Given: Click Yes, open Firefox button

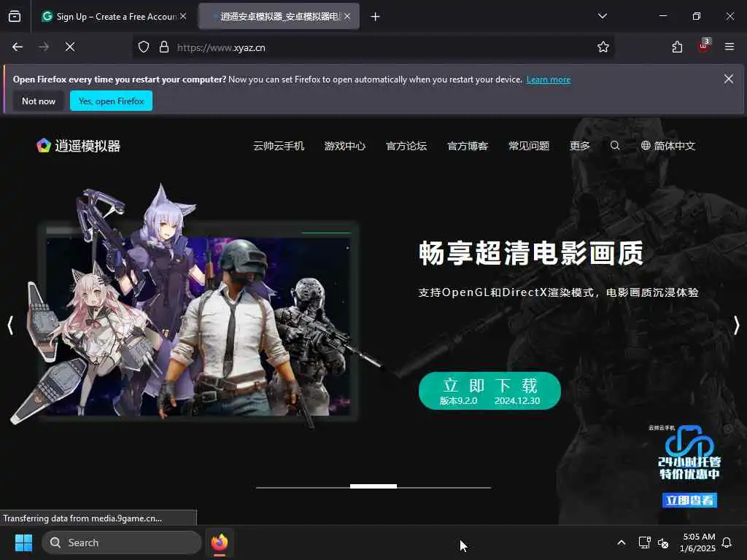Looking at the screenshot, I should (111, 101).
